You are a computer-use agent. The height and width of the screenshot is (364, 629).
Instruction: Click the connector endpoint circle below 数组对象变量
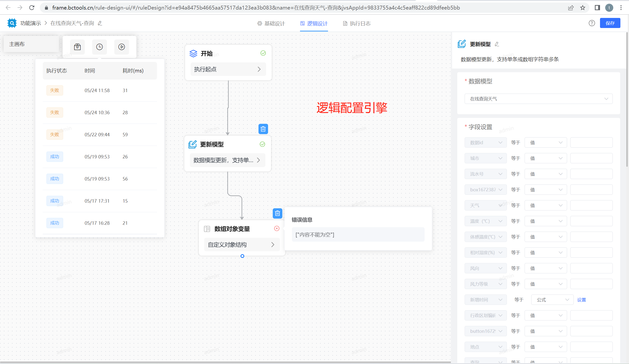pyautogui.click(x=242, y=256)
